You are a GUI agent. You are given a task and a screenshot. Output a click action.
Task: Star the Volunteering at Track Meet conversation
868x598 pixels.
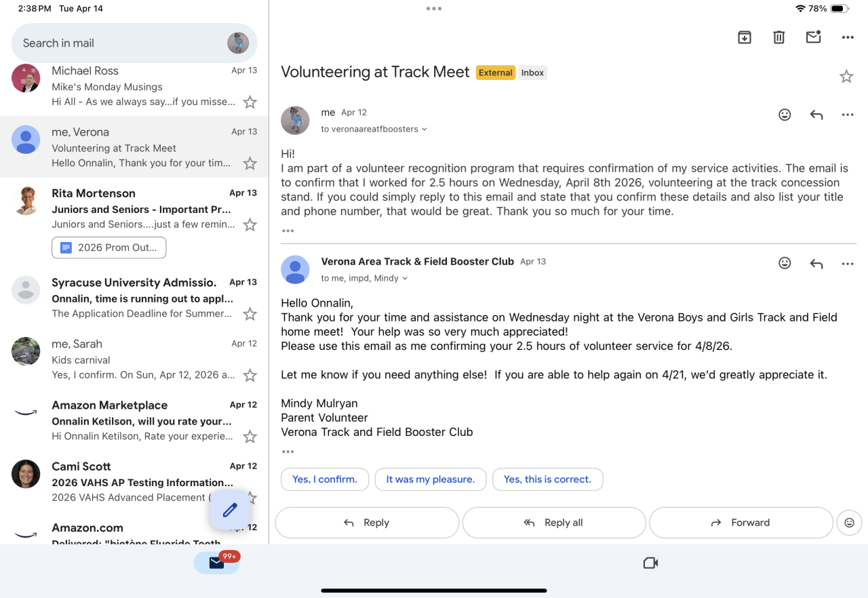tap(846, 77)
